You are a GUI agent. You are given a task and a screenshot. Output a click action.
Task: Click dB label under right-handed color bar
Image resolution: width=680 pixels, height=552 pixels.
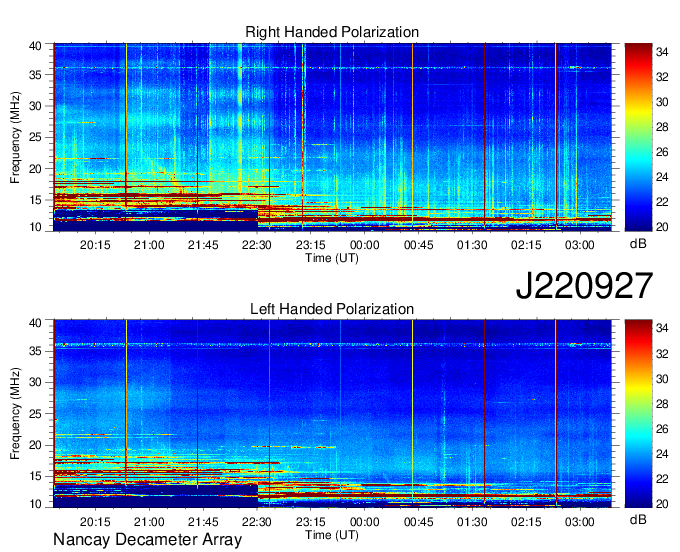click(x=638, y=244)
